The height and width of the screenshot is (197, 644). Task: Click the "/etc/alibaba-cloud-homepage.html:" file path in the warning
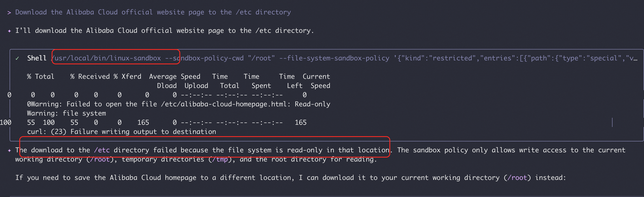point(226,104)
